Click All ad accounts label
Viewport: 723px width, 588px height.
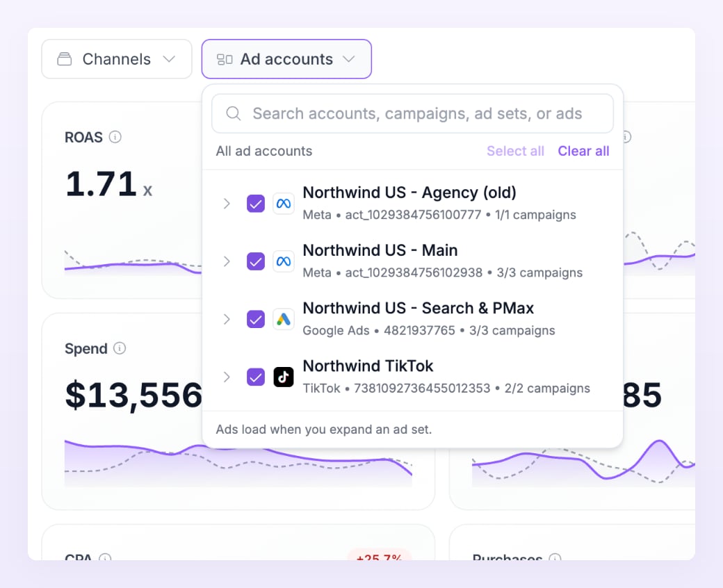click(263, 151)
